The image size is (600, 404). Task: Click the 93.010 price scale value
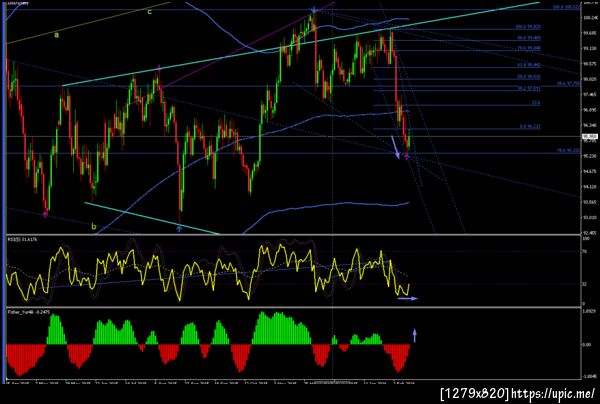(x=589, y=218)
